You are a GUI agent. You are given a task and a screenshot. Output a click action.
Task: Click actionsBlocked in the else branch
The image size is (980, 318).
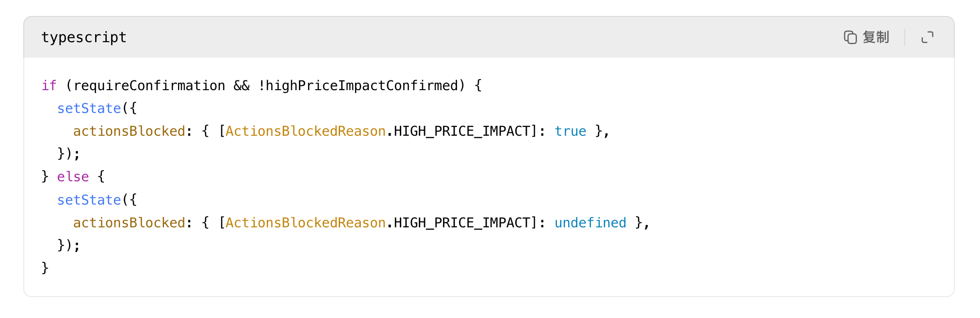[x=129, y=223]
